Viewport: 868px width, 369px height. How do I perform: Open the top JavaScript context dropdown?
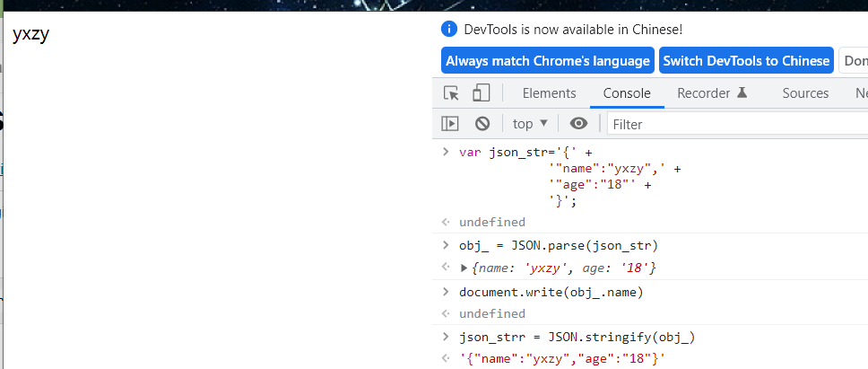[x=527, y=124]
